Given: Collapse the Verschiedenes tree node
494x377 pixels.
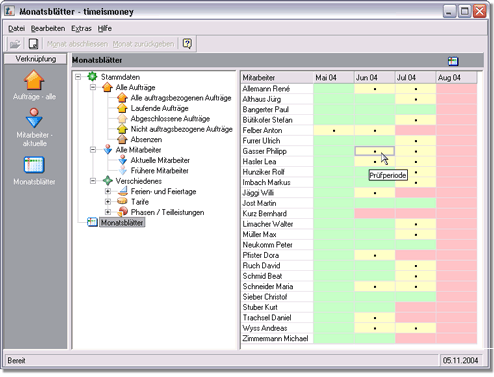Looking at the screenshot, I should point(93,181).
